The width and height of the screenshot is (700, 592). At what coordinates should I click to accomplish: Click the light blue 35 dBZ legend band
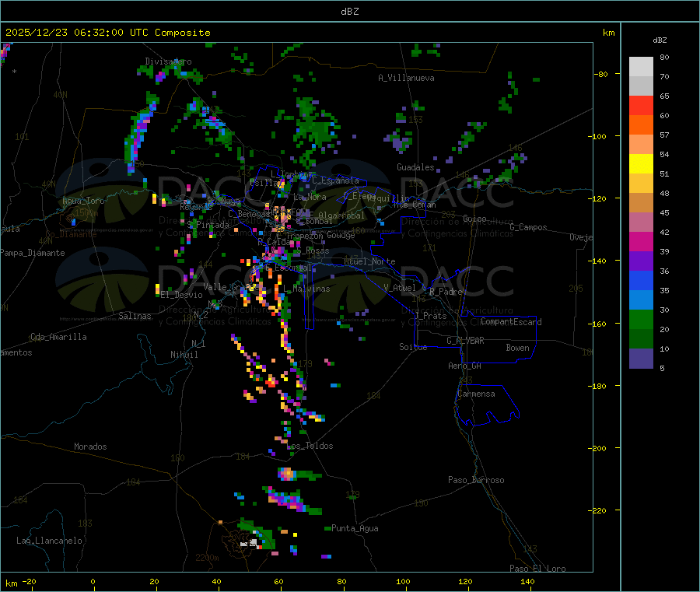(641, 300)
